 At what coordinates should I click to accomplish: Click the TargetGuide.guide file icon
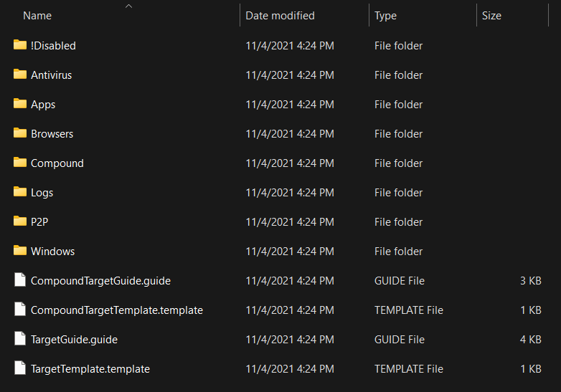click(20, 339)
